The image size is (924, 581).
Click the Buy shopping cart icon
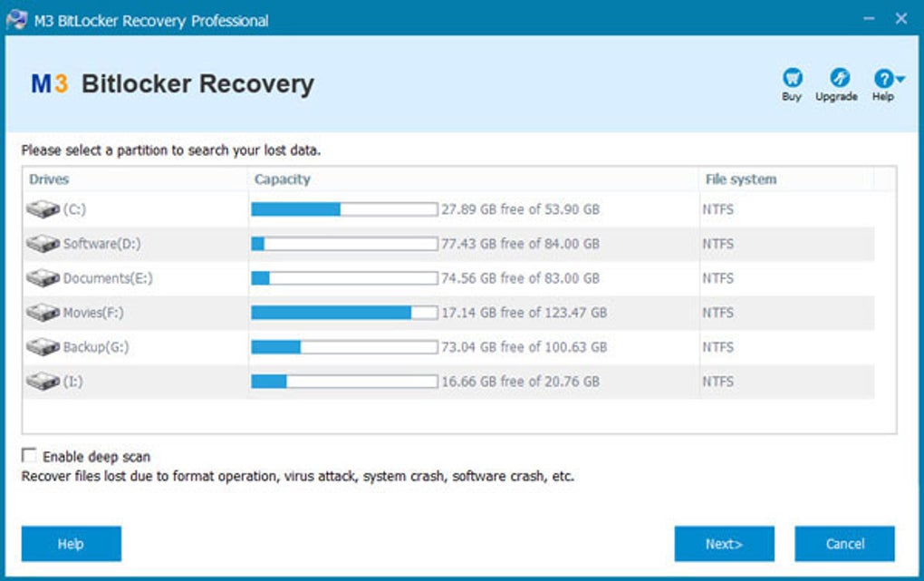pos(792,78)
